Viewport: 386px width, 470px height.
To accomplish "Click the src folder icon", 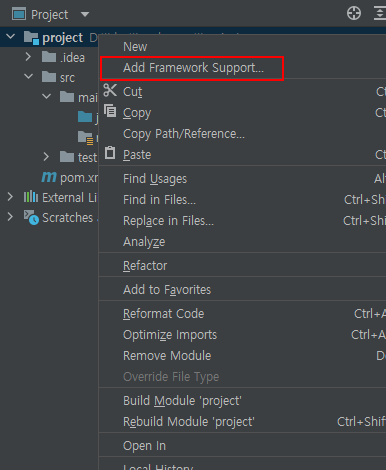I will click(49, 77).
